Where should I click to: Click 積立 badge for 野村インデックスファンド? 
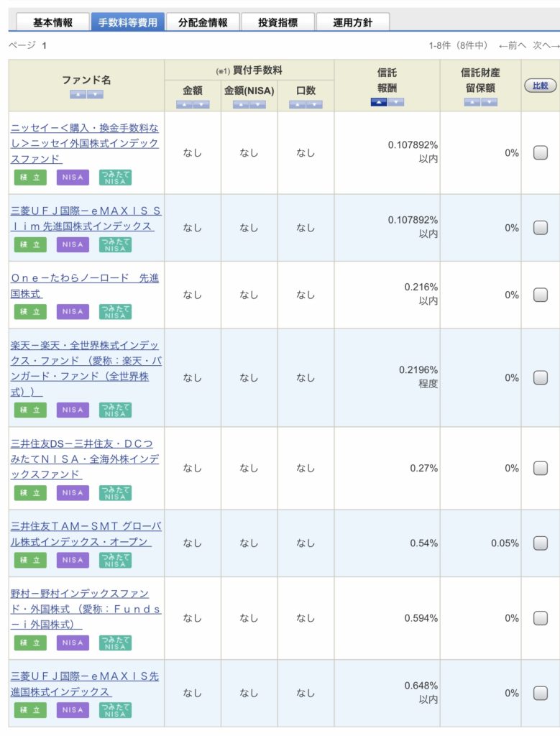click(x=30, y=643)
